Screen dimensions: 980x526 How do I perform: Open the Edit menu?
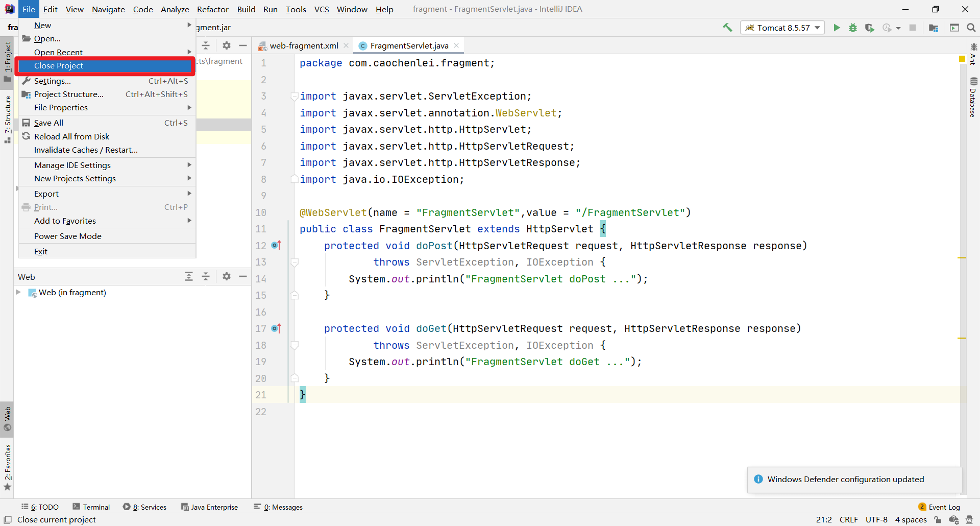point(50,9)
